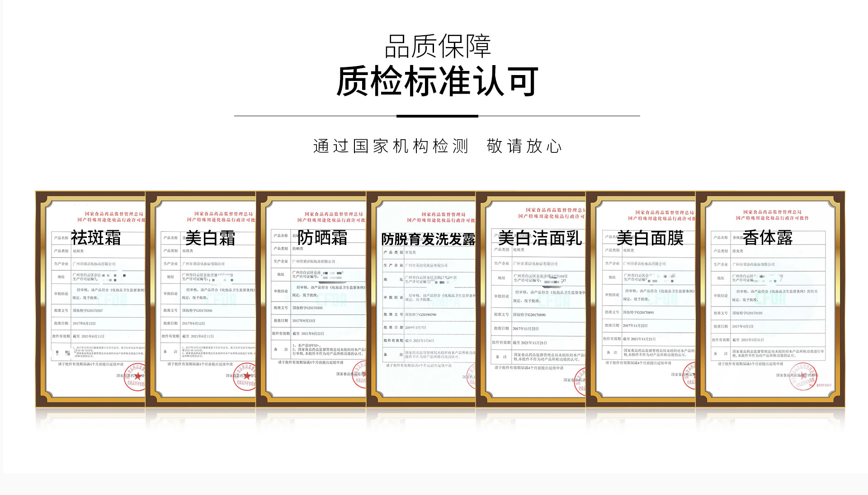Click the 质检标准认可 bold title

(x=437, y=81)
